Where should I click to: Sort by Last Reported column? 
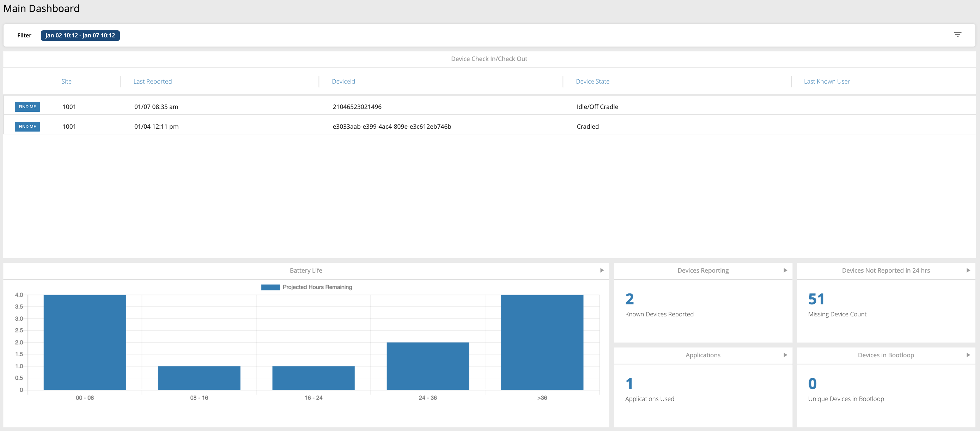(x=153, y=81)
